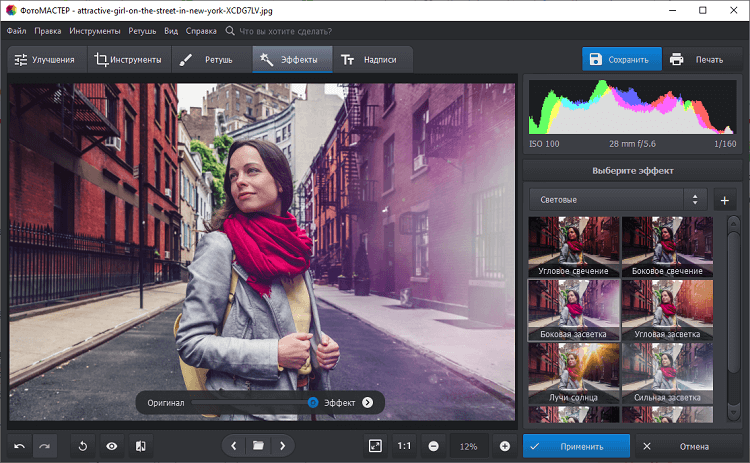Click the undo arrow icon
This screenshot has height=463, width=750.
click(x=20, y=446)
